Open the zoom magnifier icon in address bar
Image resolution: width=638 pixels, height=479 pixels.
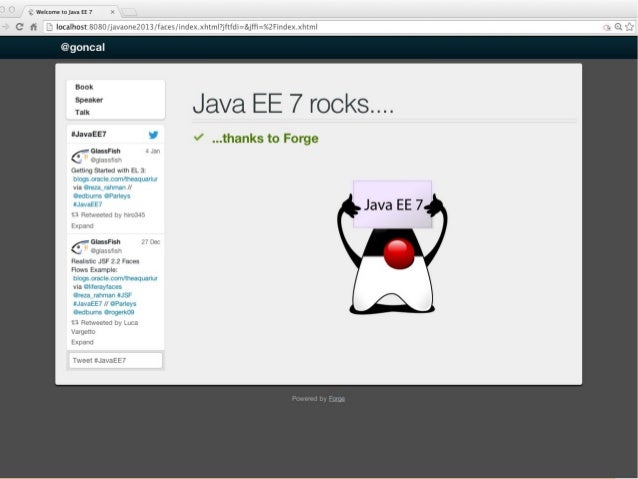coord(618,27)
